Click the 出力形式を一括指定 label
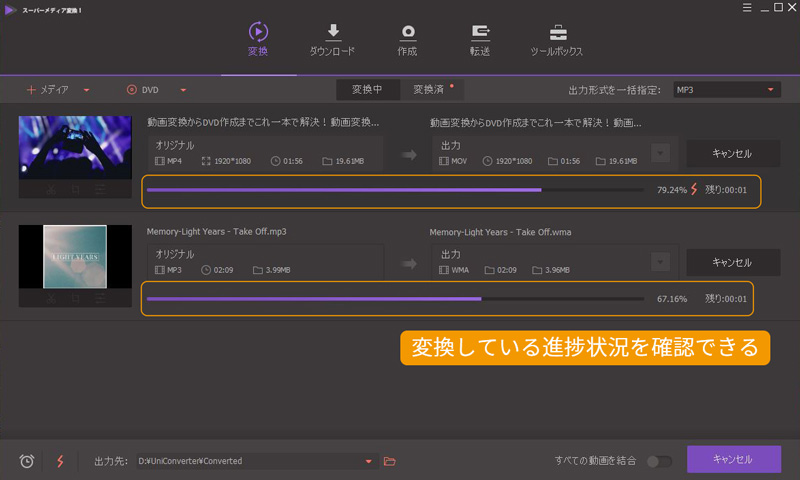The image size is (800, 480). coord(614,90)
